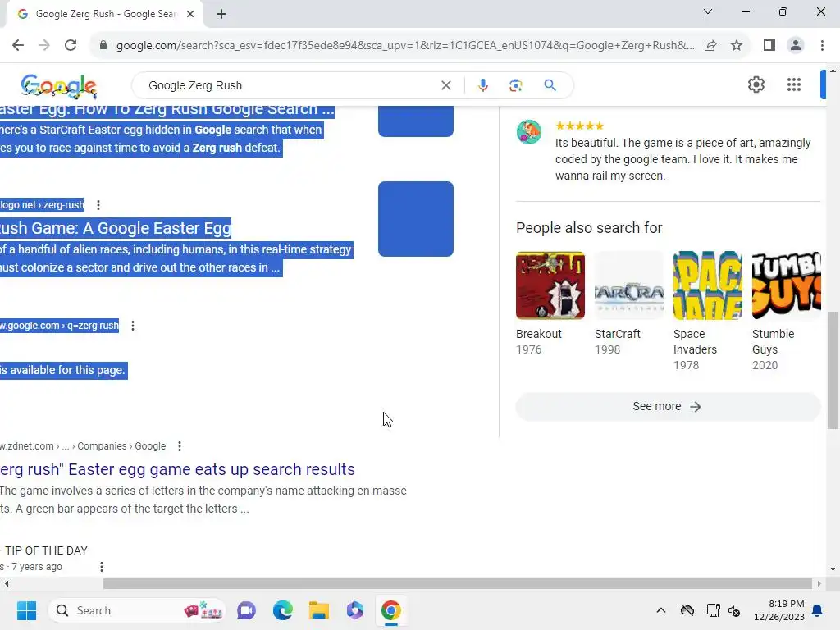Open the address bar URL
This screenshot has width=840, height=630.
pyautogui.click(x=405, y=46)
